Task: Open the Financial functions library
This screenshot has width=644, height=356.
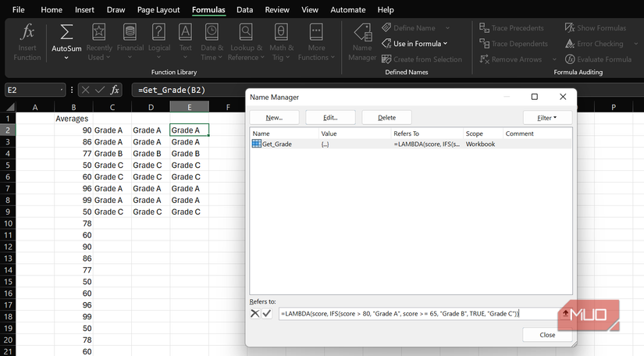Action: pos(130,41)
